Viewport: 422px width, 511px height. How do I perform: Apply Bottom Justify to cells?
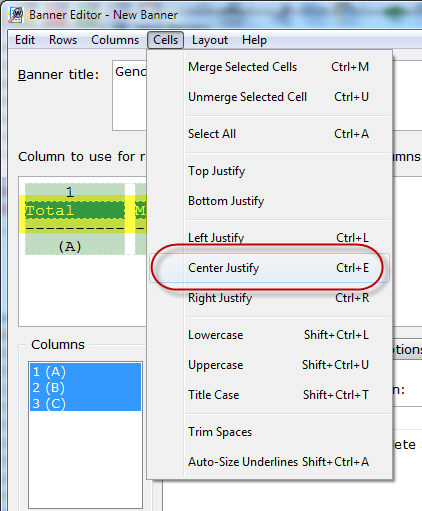coord(270,201)
